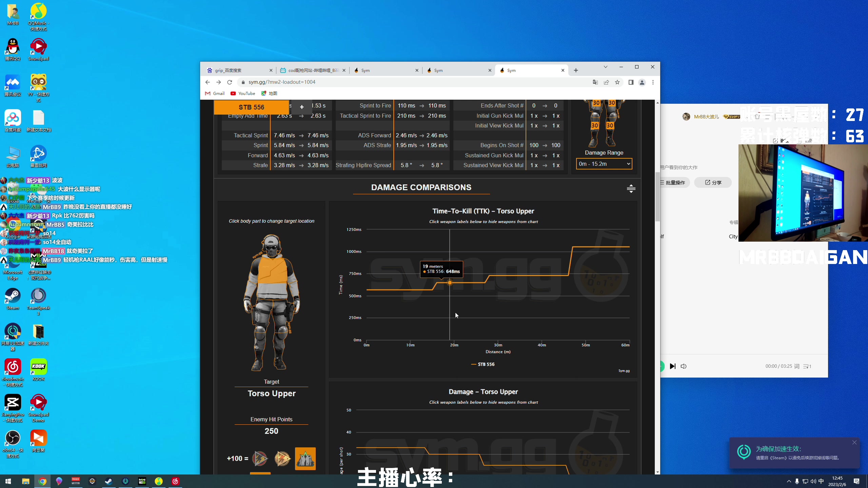Click 分享 share button in music window
Viewport: 868px width, 488px height.
(x=713, y=182)
